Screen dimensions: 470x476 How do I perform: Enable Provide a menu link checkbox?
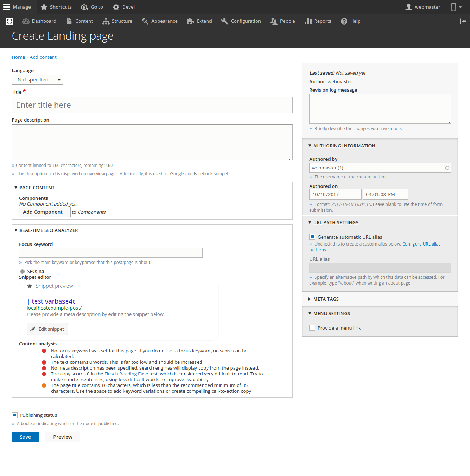tap(312, 328)
